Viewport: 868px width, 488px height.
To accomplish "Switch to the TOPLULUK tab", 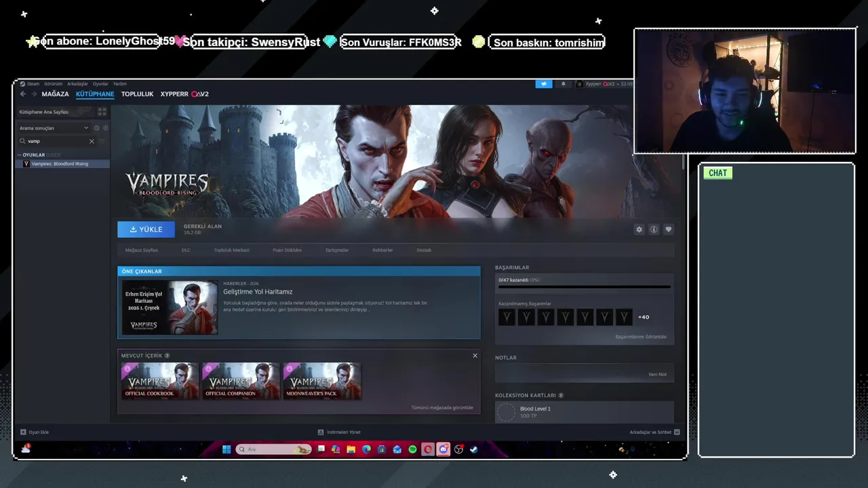I will 137,94.
